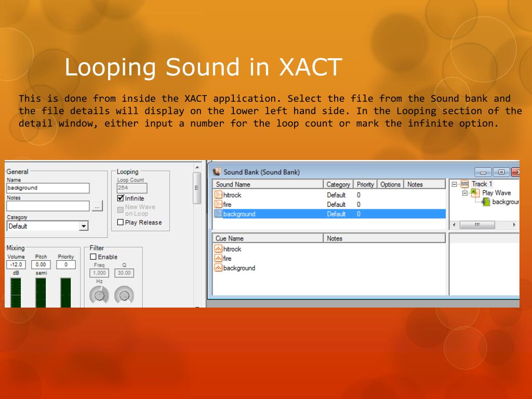The height and width of the screenshot is (399, 532).
Task: Click the Track 1 icon in tree
Action: coord(464,184)
